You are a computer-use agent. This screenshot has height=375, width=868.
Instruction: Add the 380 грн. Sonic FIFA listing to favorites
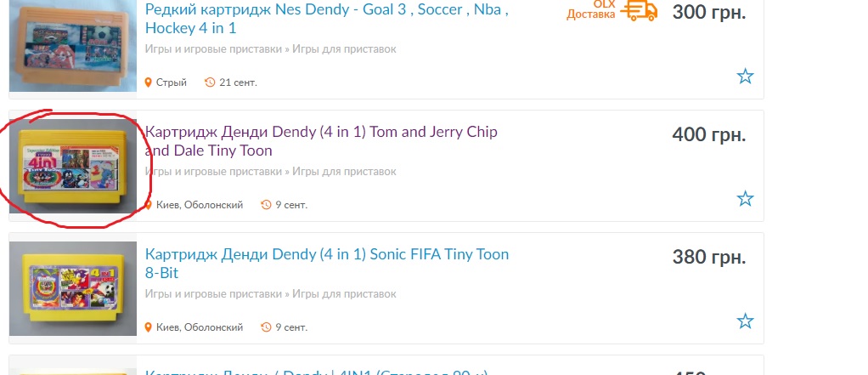[745, 321]
